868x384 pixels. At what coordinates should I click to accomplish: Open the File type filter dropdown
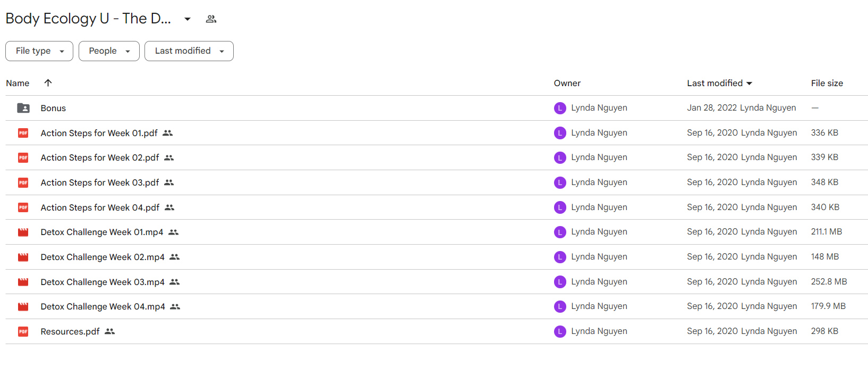tap(39, 51)
